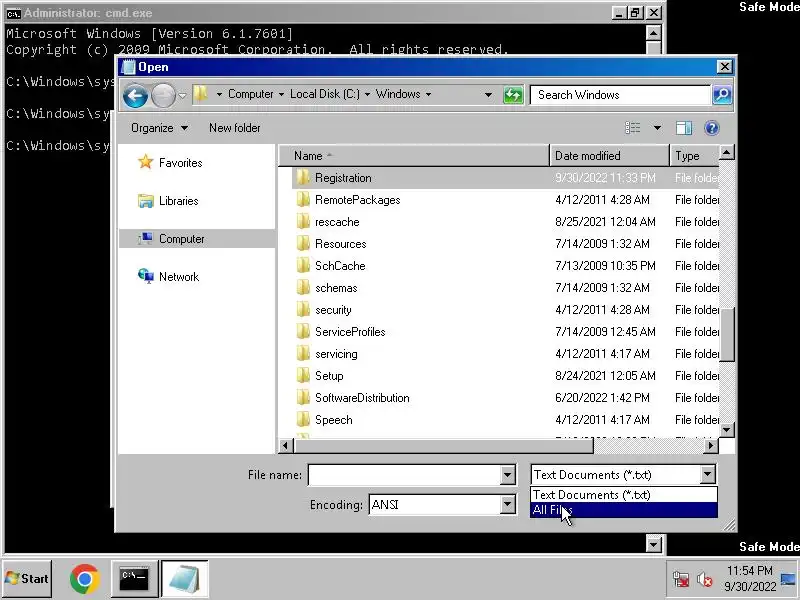Click the folder icon in address bar

pyautogui.click(x=201, y=94)
